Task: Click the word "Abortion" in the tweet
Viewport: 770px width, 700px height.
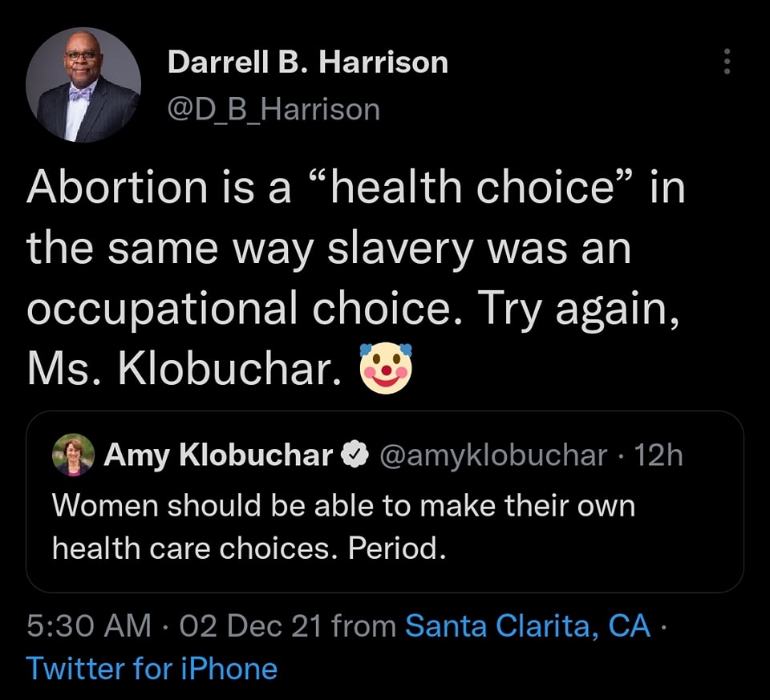Action: [117, 189]
